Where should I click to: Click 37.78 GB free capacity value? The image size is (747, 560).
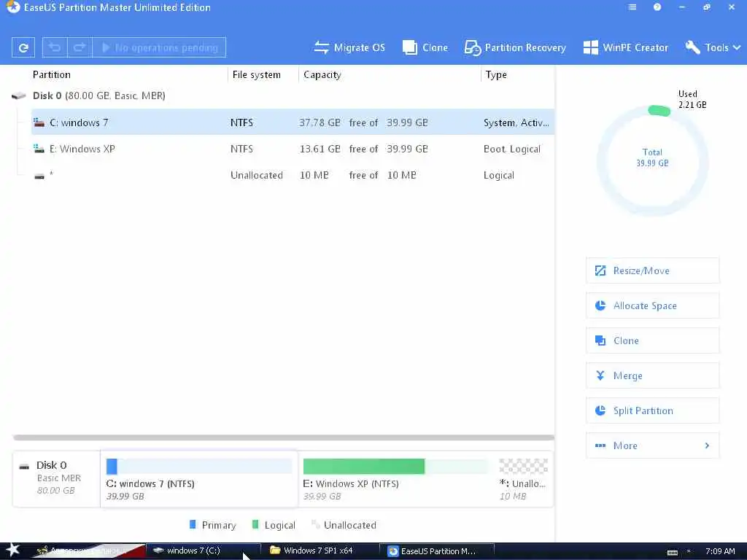pos(320,122)
